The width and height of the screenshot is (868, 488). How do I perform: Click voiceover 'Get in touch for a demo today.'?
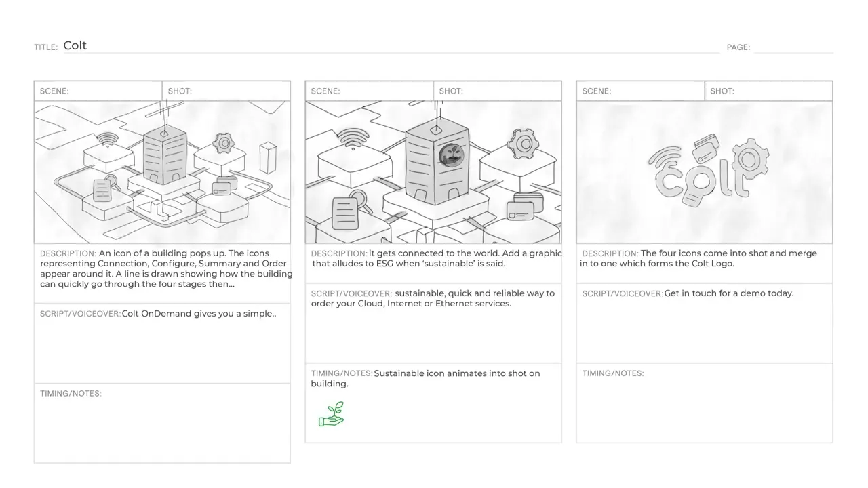pyautogui.click(x=729, y=293)
